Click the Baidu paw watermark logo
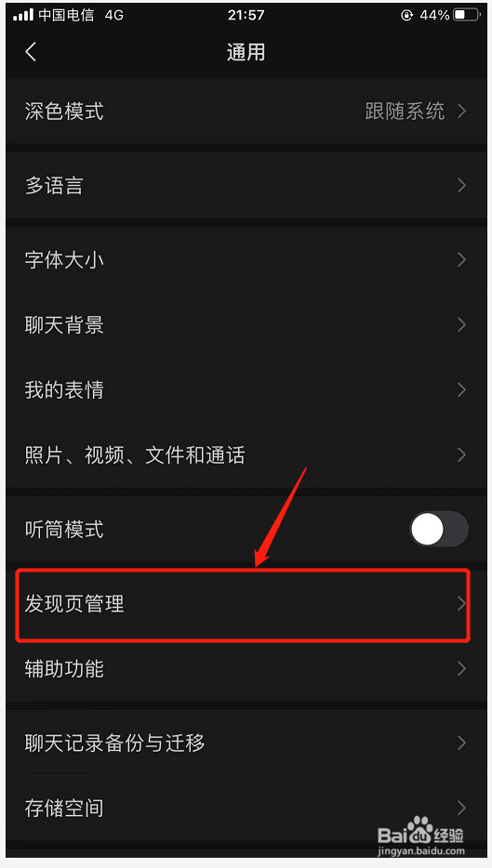 tap(420, 829)
